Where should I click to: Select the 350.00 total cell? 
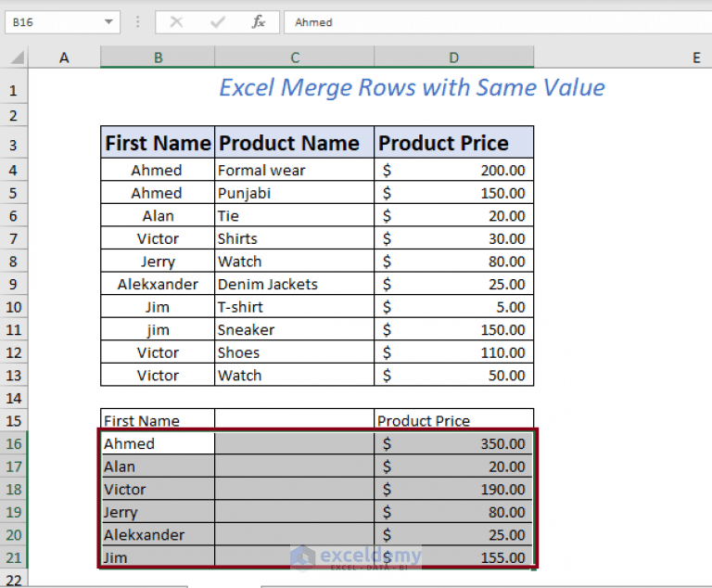pos(454,443)
